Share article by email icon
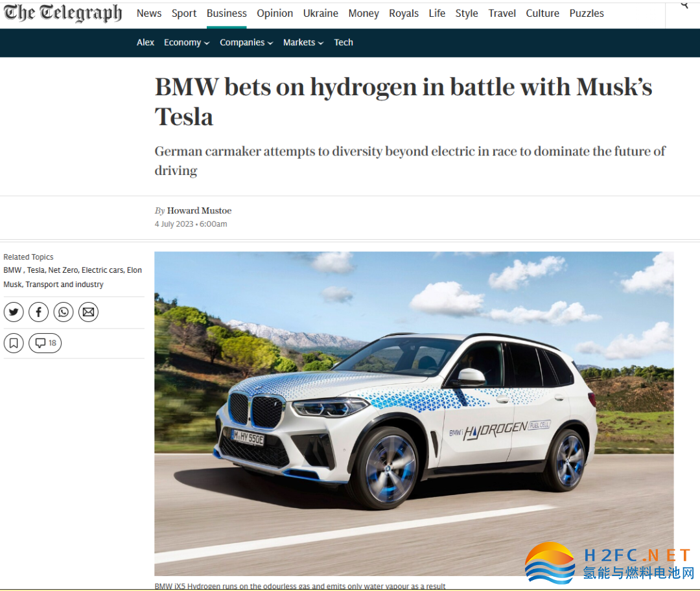This screenshot has height=591, width=700. coord(88,312)
